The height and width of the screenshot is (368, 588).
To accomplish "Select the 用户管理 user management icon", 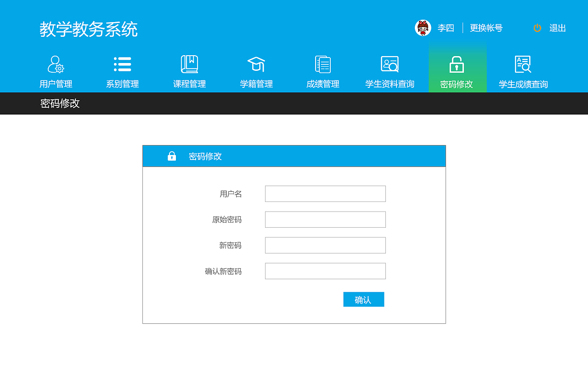I will click(55, 64).
